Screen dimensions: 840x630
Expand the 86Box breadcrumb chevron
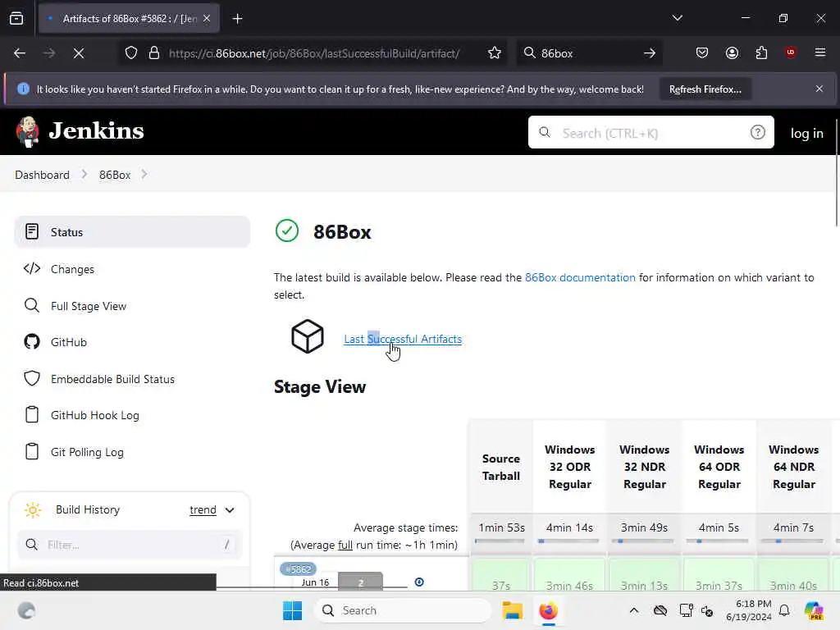pos(144,175)
